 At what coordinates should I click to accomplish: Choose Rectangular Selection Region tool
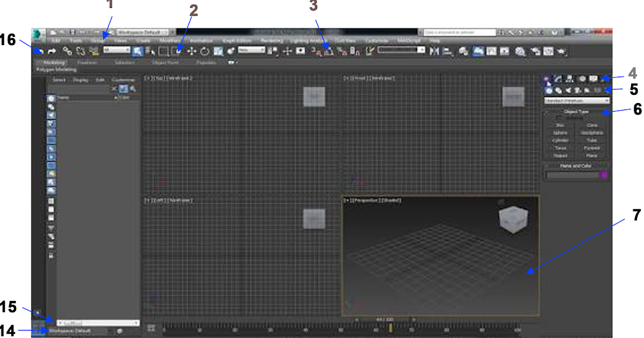click(163, 51)
